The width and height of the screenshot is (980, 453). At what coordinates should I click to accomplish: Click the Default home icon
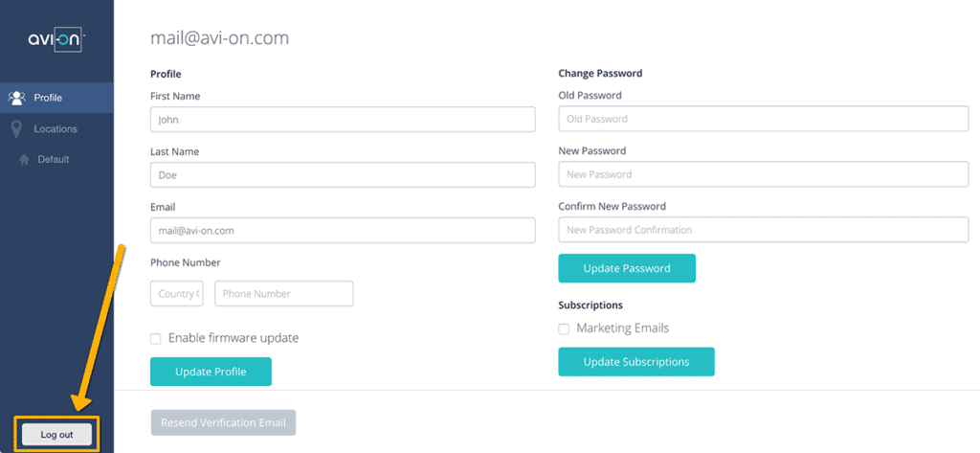[x=24, y=160]
